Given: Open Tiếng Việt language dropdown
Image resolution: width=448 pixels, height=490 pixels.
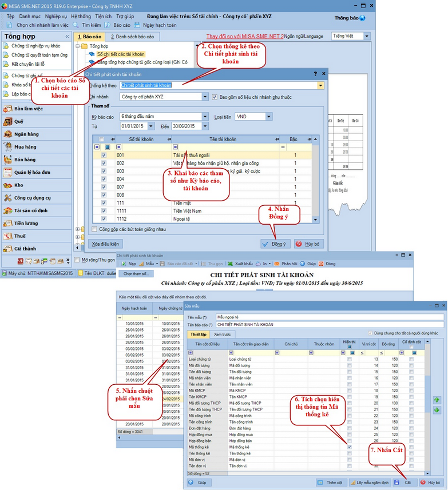Looking at the screenshot, I should (x=367, y=36).
